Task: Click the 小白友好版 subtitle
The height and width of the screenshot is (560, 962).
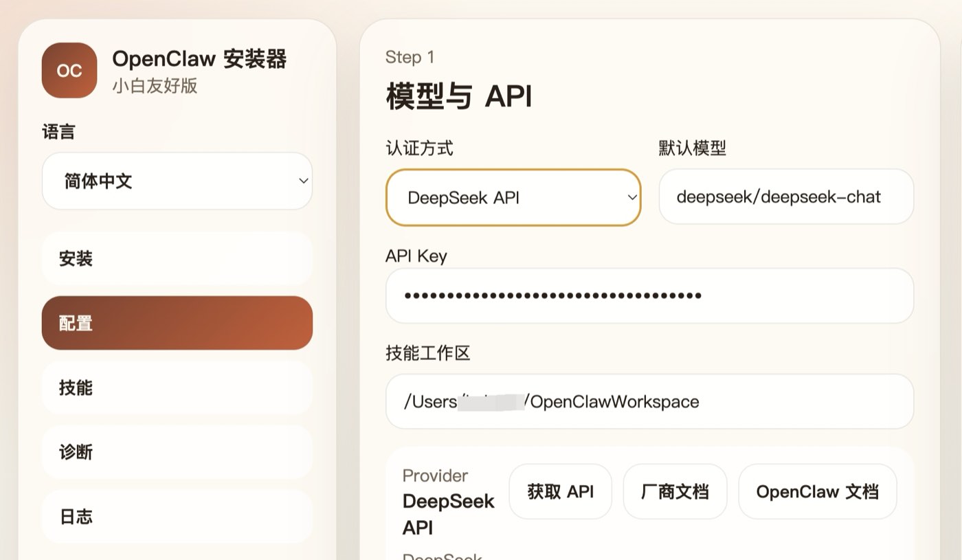Action: (x=155, y=86)
